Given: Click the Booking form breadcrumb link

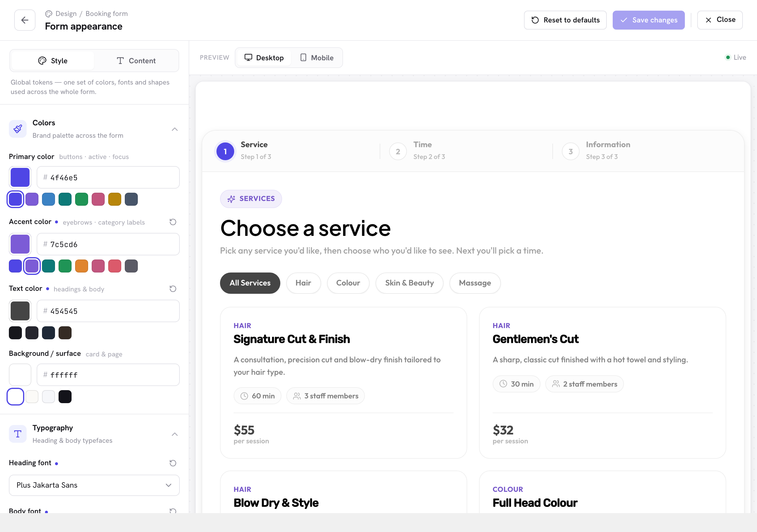Looking at the screenshot, I should point(106,14).
